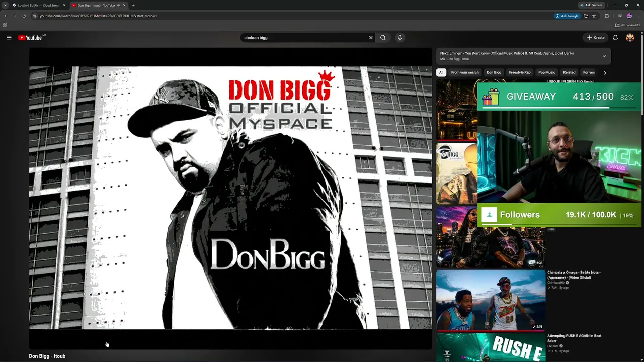Filter by From your search chip

click(x=465, y=72)
